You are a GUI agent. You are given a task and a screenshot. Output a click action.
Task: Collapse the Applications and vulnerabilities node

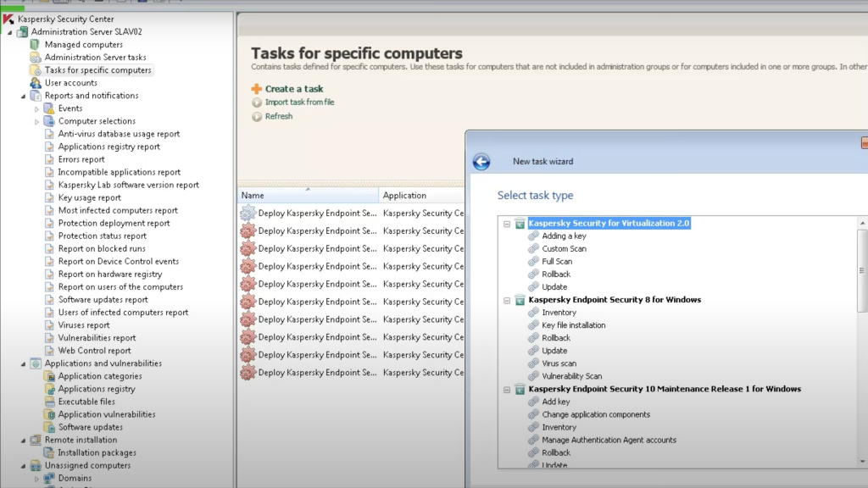tap(23, 363)
